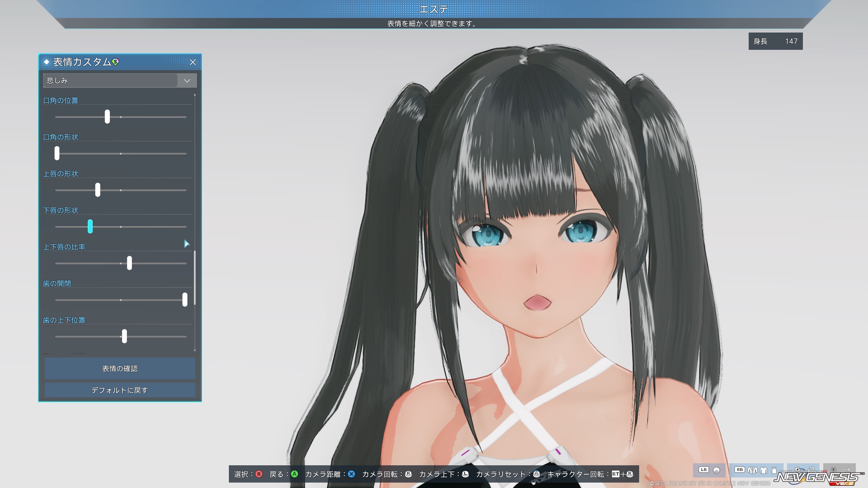Screen dimensions: 868x488
Task: Click the green A back icon
Action: (x=294, y=474)
